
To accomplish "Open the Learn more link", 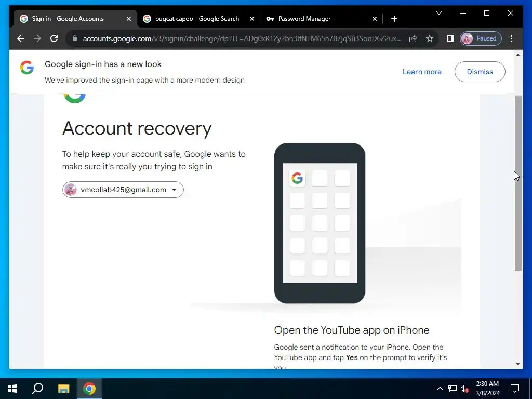I will pos(422,72).
